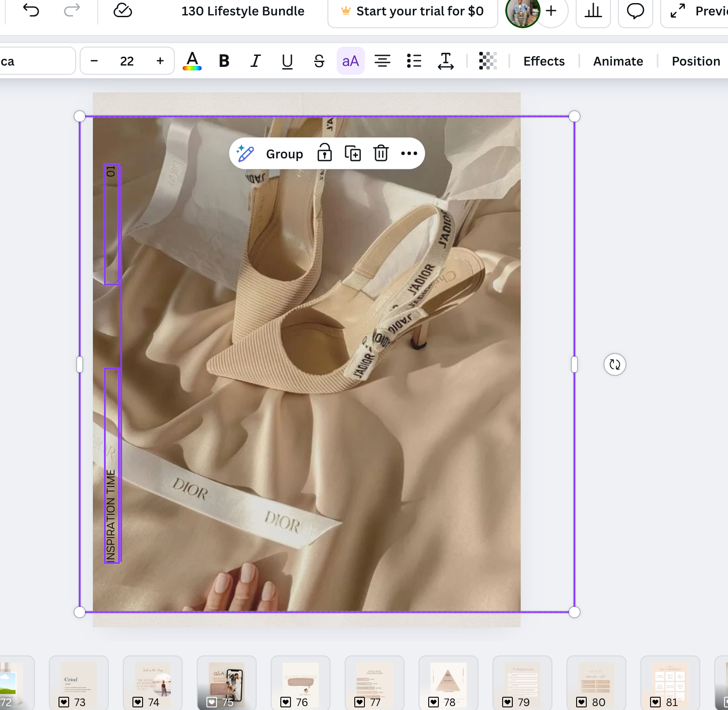The width and height of the screenshot is (728, 710).
Task: Click Start your trial for $0
Action: (412, 11)
